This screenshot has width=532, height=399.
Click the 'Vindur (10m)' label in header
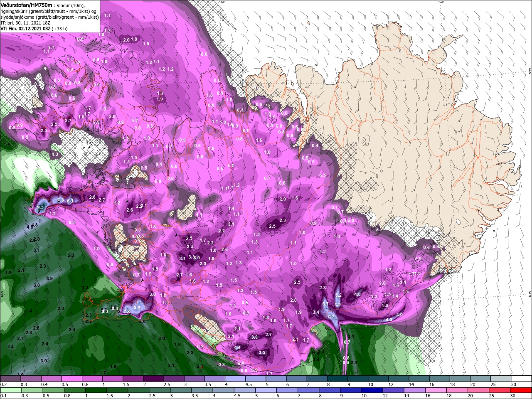tap(70, 5)
